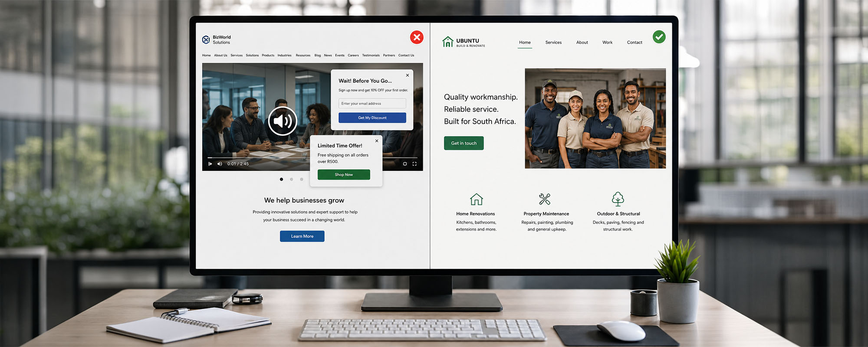868x347 pixels.
Task: Click the Property Maintenance heading
Action: click(546, 214)
